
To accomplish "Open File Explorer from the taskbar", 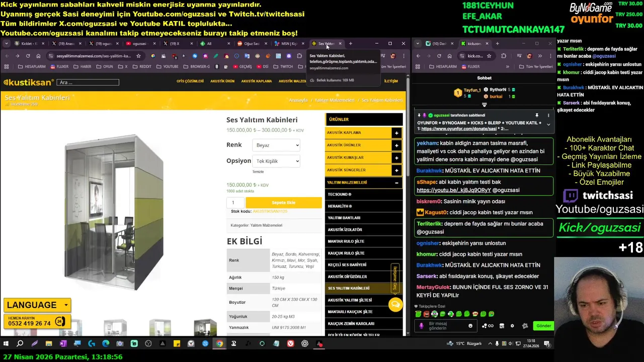I will pos(49,344).
